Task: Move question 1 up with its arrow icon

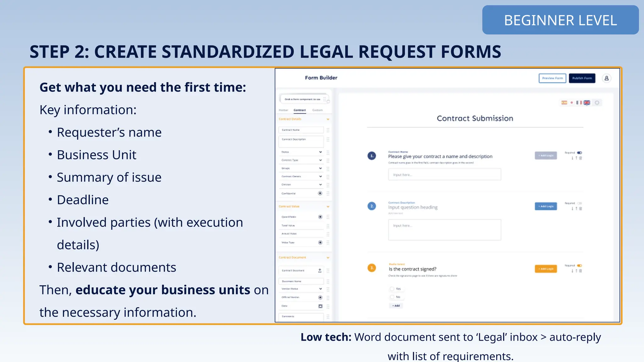Action: pyautogui.click(x=576, y=158)
